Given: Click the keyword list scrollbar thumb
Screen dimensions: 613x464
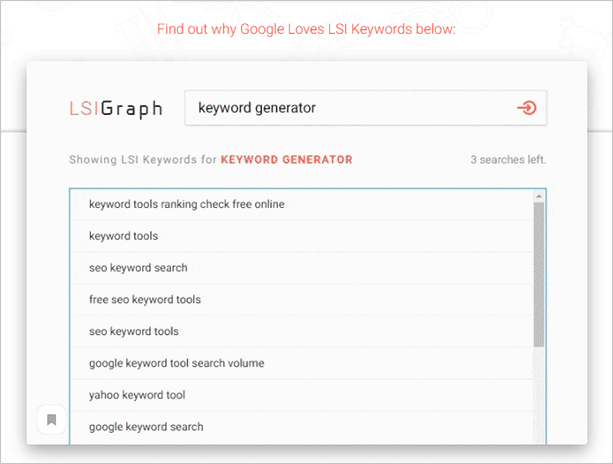Looking at the screenshot, I should tap(539, 270).
